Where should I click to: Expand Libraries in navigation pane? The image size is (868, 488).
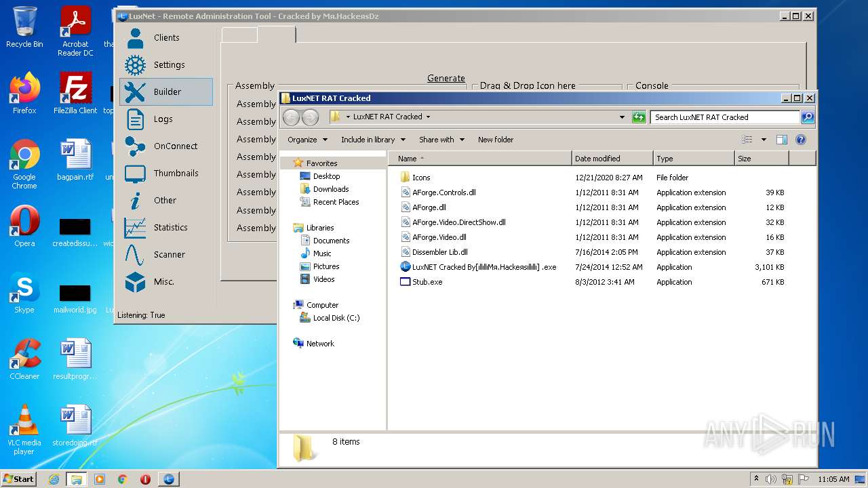pos(319,228)
